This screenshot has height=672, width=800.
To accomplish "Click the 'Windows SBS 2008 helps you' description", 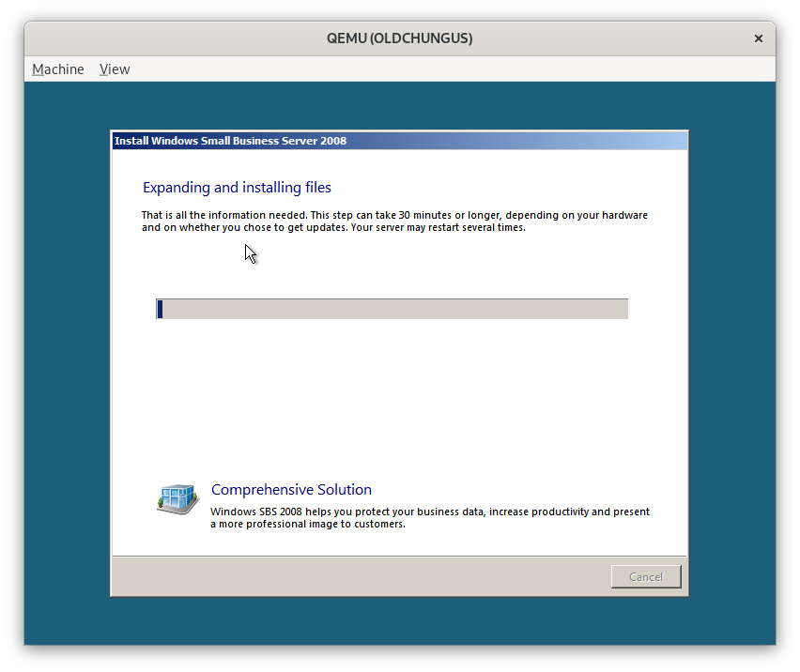I will point(430,517).
